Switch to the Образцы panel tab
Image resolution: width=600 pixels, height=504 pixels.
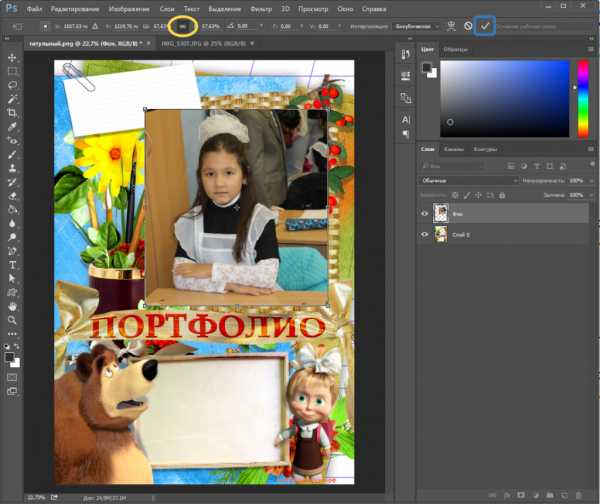pos(455,49)
